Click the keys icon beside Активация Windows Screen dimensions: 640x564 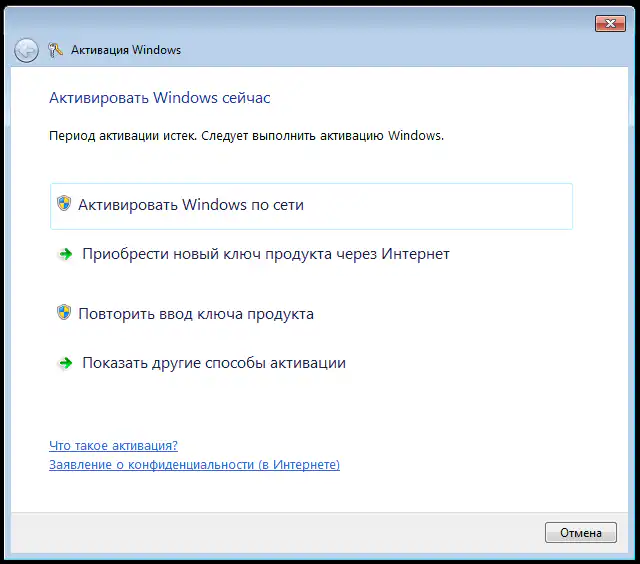coord(55,50)
